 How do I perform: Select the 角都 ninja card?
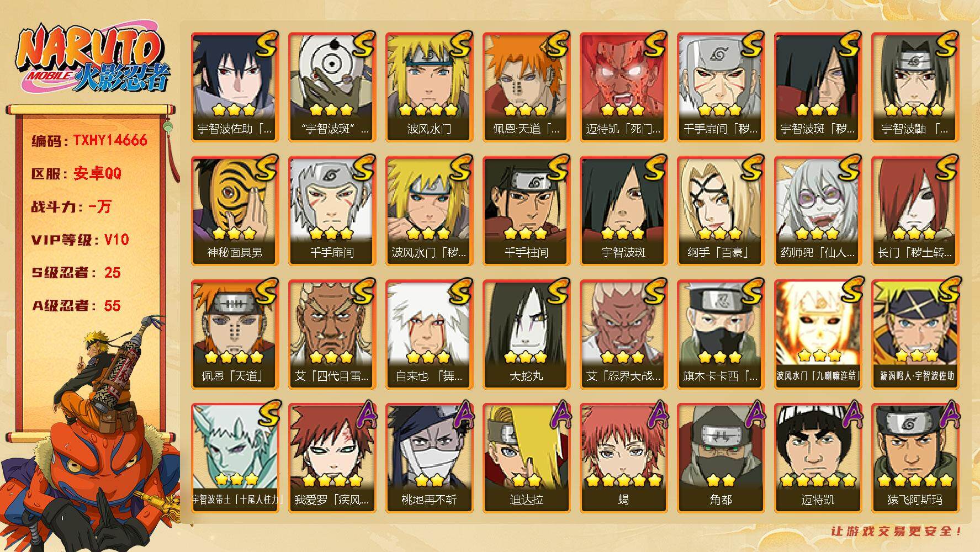(x=721, y=458)
